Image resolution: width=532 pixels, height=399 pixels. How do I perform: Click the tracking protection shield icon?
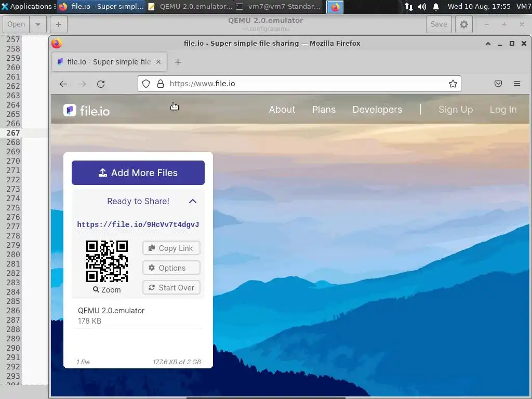(x=146, y=84)
